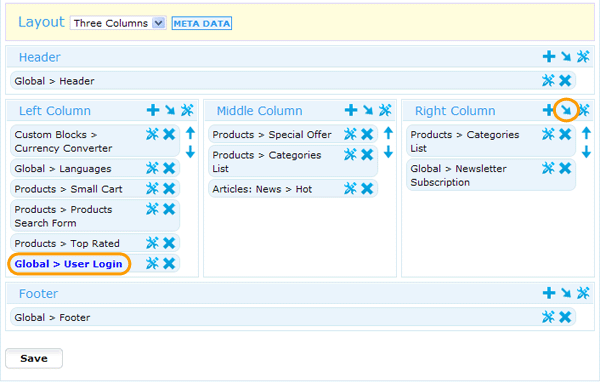The image size is (600, 383).
Task: Add a block to the Middle Column
Action: [351, 110]
